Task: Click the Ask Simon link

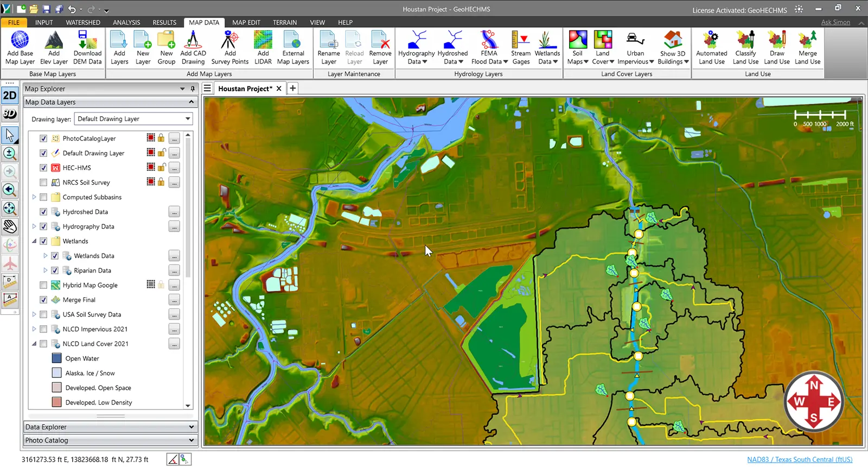Action: coord(835,22)
